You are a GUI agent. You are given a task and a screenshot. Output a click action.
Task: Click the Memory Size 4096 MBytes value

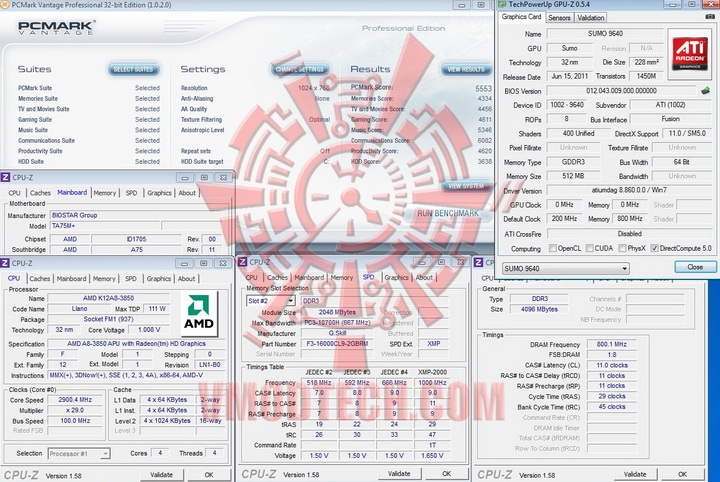click(539, 309)
